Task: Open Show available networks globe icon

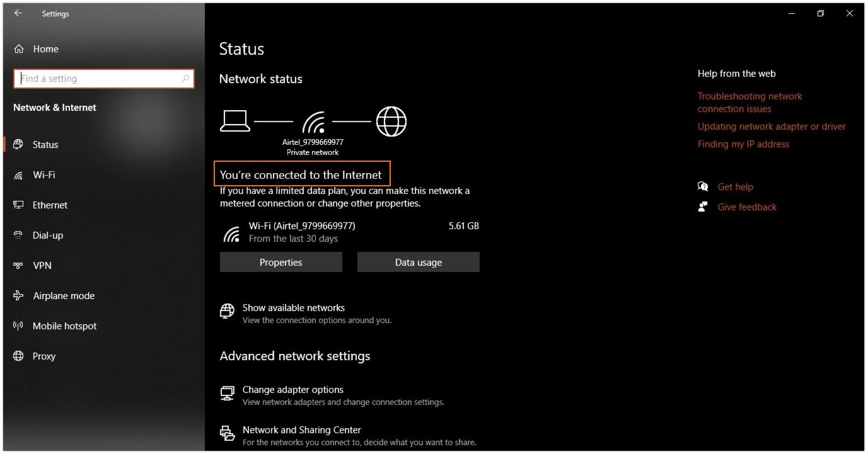Action: pyautogui.click(x=227, y=310)
